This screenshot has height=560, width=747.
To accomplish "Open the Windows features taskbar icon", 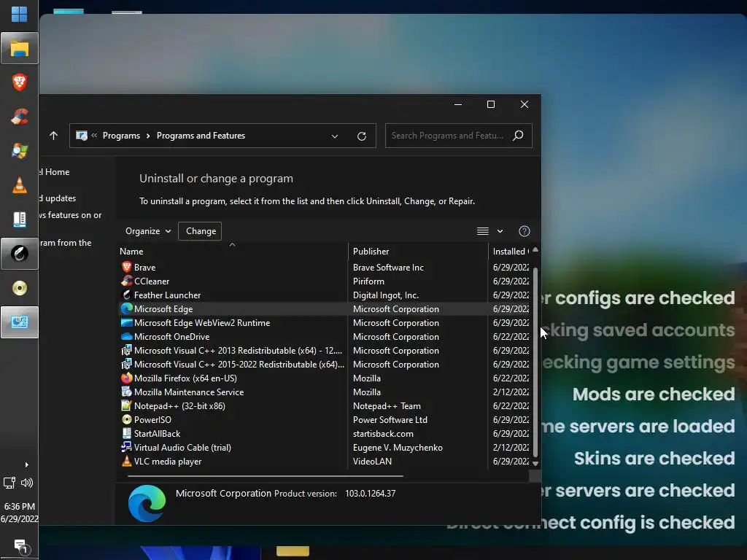I will click(20, 151).
